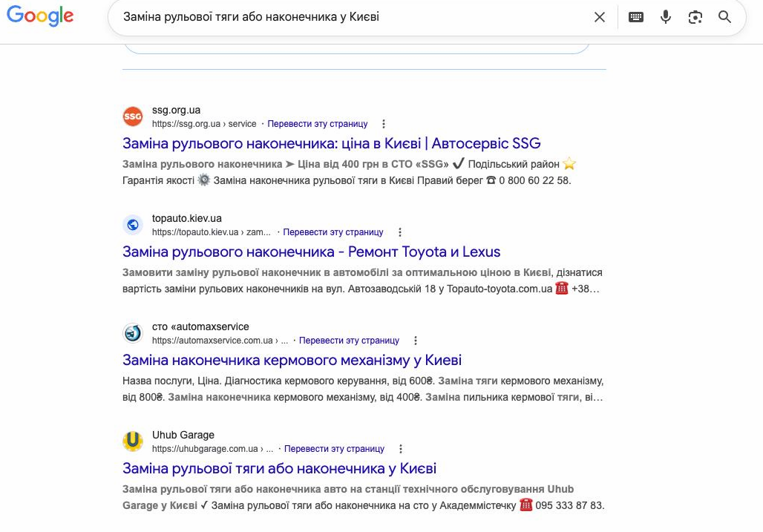Open three-dot menu for automaxservice result
This screenshot has width=763, height=532.
[416, 341]
